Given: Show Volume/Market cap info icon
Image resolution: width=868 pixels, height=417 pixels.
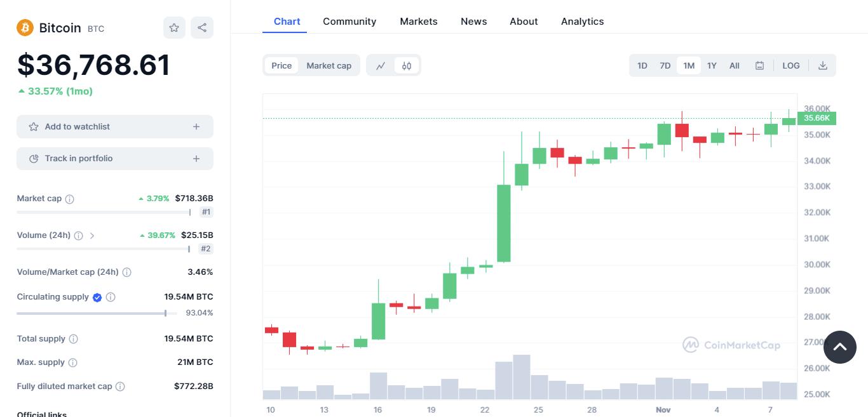Looking at the screenshot, I should coord(126,272).
